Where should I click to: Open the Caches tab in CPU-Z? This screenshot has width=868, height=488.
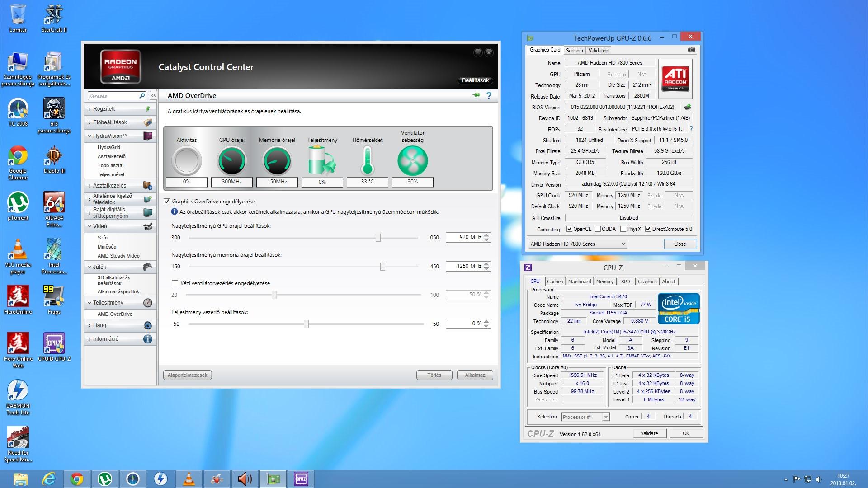tap(555, 282)
